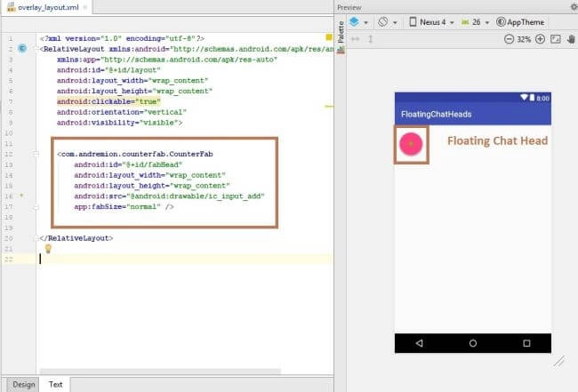Open the API level 26 dropdown
The width and height of the screenshot is (578, 392).
tap(475, 22)
